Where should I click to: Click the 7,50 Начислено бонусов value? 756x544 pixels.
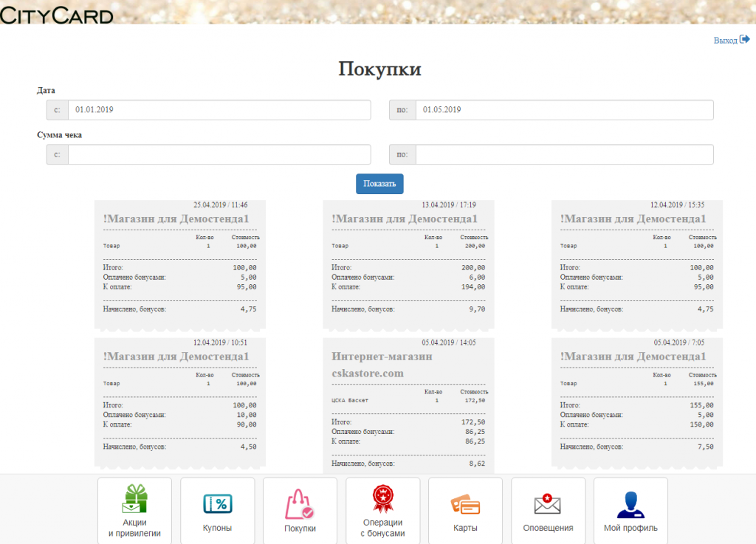[x=705, y=447]
